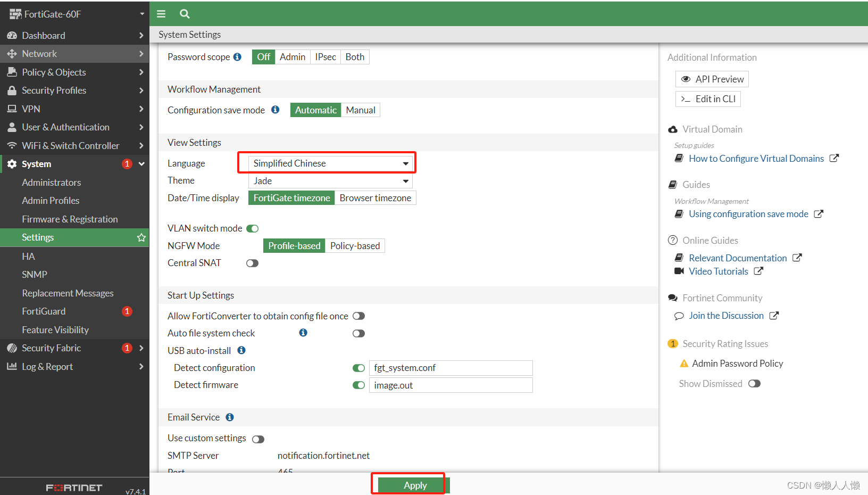868x495 pixels.
Task: Click the Apply button
Action: [x=414, y=485]
